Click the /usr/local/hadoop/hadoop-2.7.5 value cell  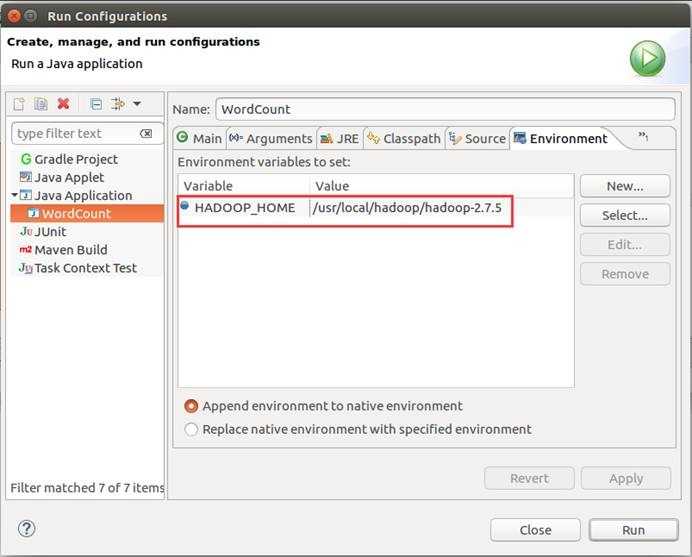click(x=407, y=207)
